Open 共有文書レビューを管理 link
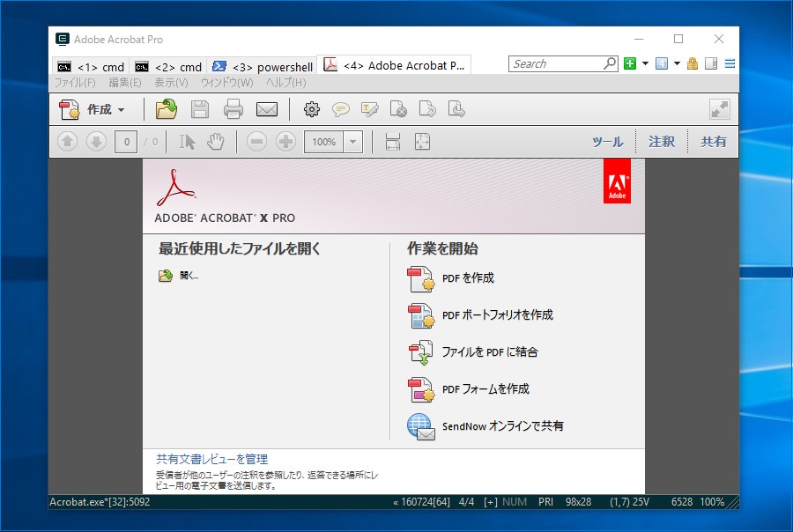The height and width of the screenshot is (532, 793). tap(211, 459)
